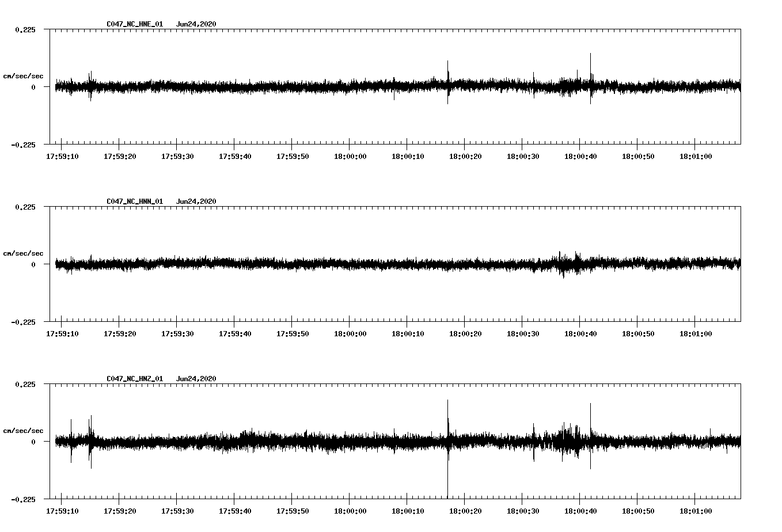Click 18:00:00 time label on HNZ plot
Viewport: 782px width, 532px height.
tap(350, 511)
